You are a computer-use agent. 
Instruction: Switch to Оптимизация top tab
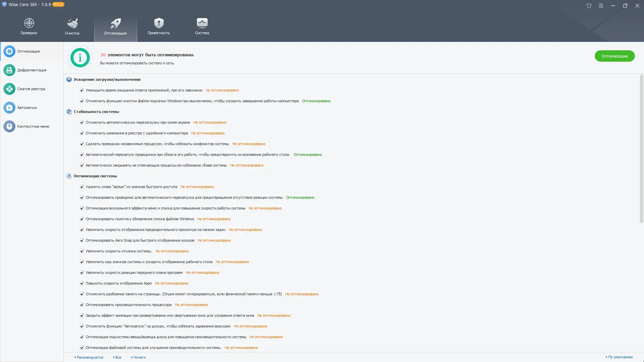point(115,27)
